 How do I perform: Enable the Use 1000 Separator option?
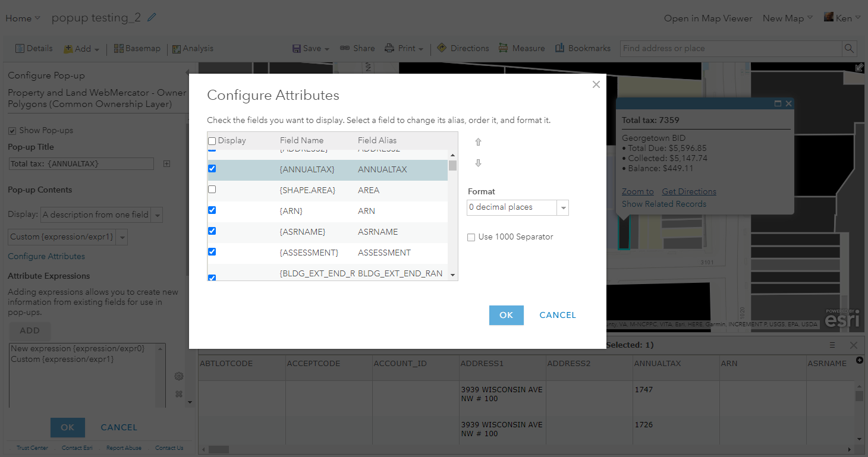[x=471, y=237]
